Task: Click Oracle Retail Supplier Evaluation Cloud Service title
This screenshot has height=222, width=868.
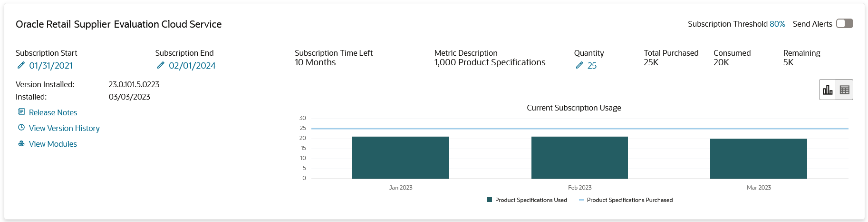Action: tap(119, 24)
